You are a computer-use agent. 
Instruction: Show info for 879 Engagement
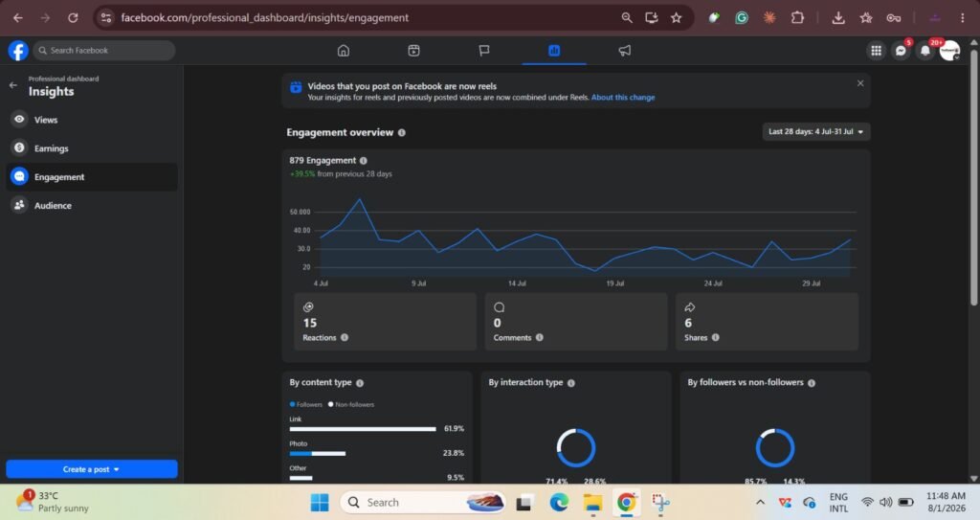click(x=363, y=161)
